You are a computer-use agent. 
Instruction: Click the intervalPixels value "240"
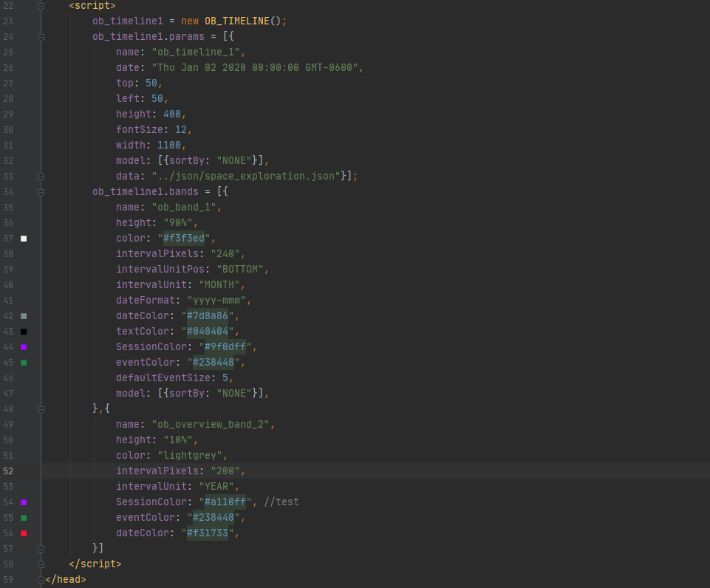225,254
